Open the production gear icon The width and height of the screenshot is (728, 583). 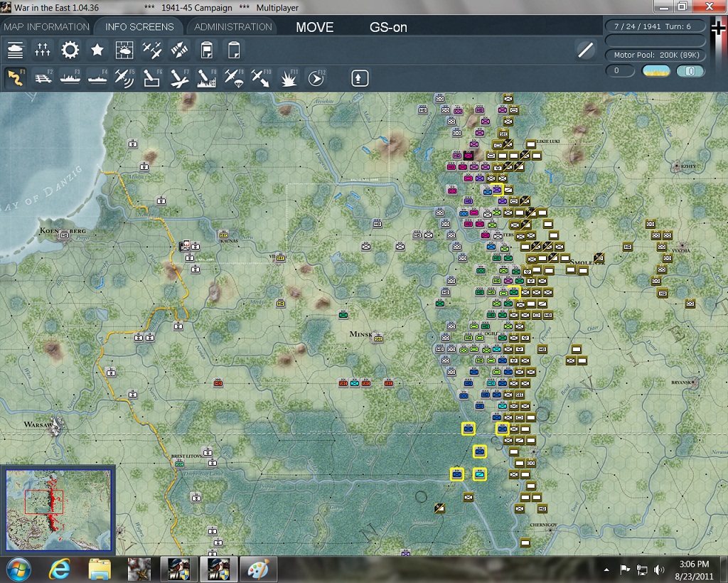click(x=70, y=50)
